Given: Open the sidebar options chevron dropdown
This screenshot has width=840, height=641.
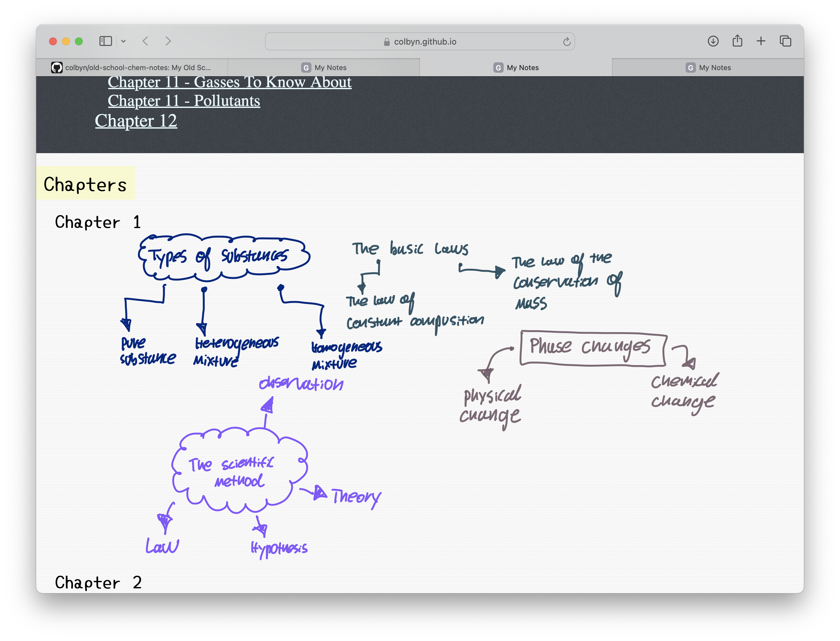Looking at the screenshot, I should [x=123, y=41].
